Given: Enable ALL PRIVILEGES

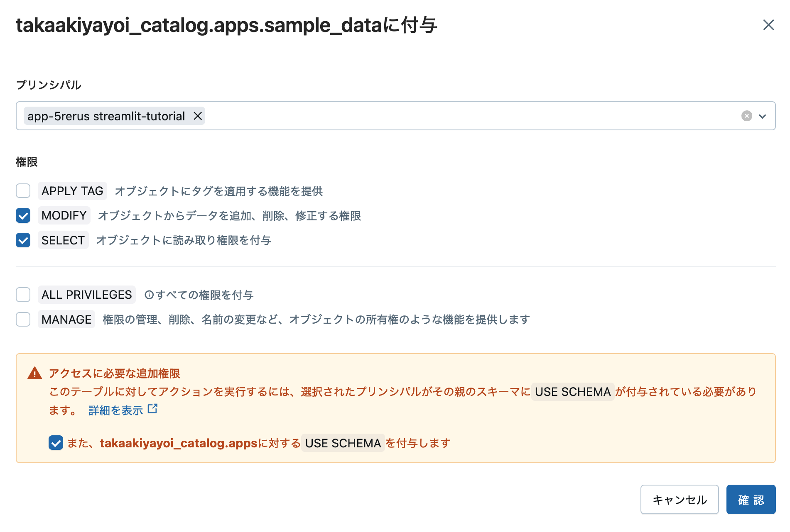Looking at the screenshot, I should pos(23,295).
